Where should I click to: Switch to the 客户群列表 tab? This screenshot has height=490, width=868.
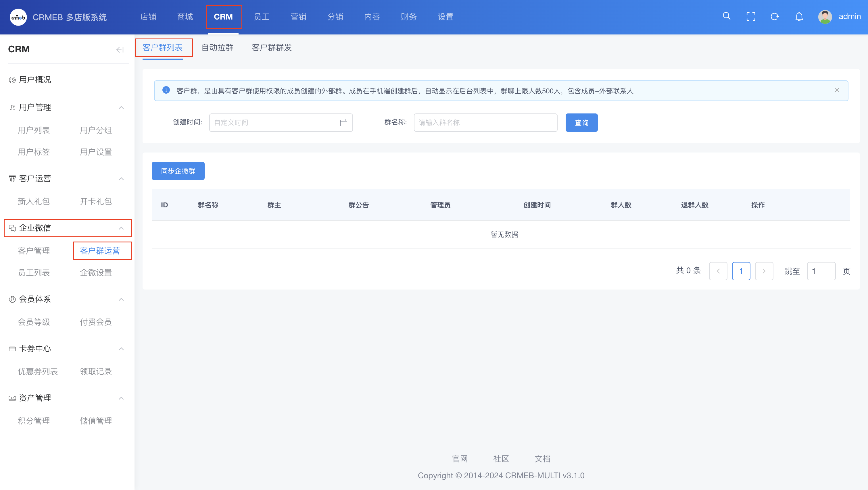pyautogui.click(x=162, y=47)
